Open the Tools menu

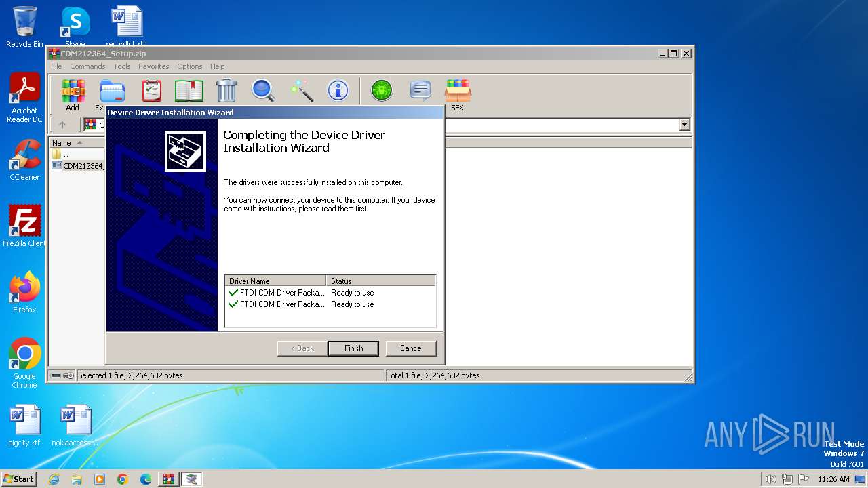pos(122,66)
